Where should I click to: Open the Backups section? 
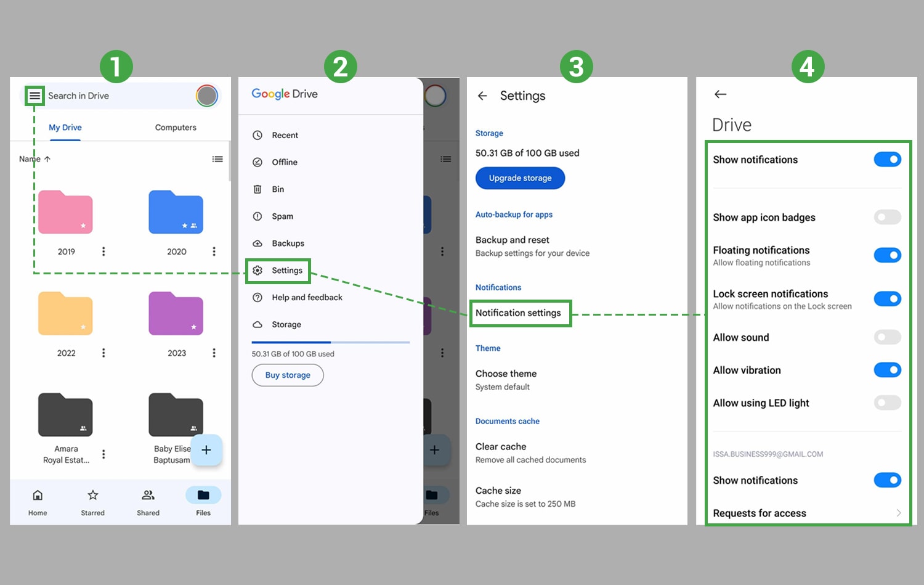click(288, 243)
